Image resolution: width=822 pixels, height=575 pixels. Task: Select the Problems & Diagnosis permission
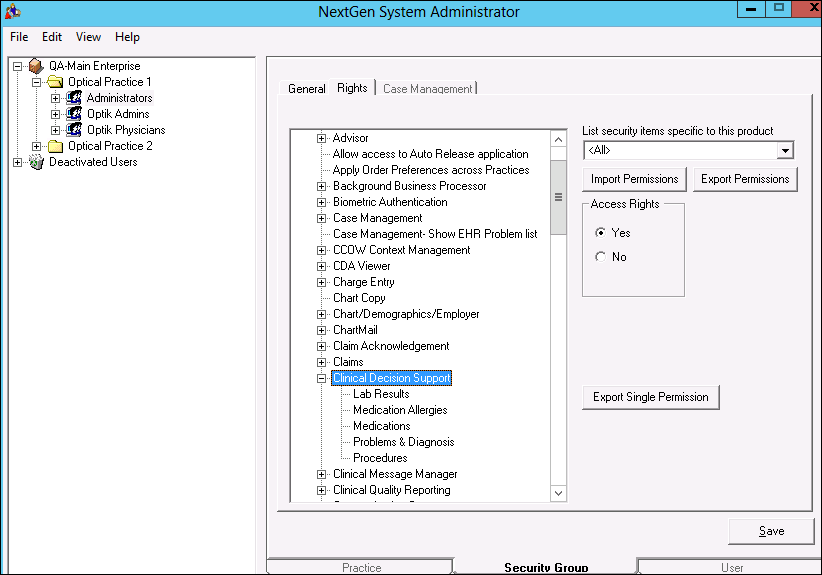(x=404, y=442)
